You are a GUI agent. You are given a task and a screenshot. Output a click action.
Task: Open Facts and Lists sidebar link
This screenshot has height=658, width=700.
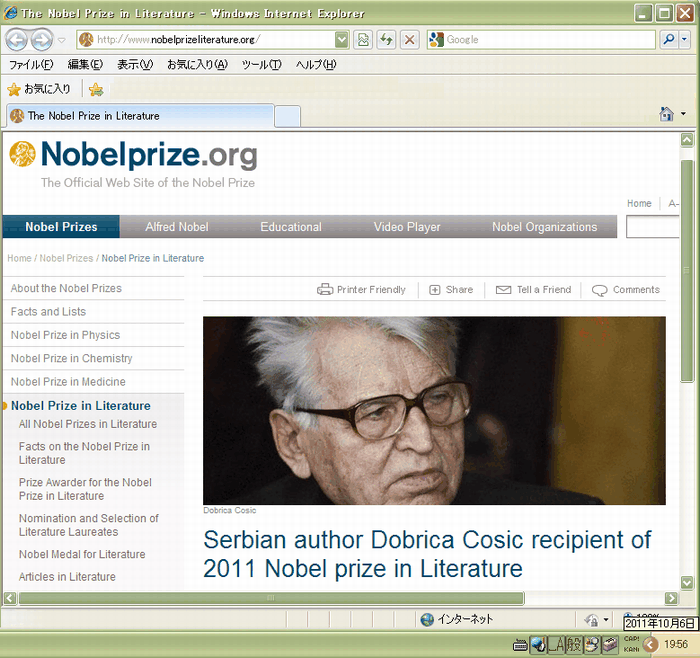48,312
